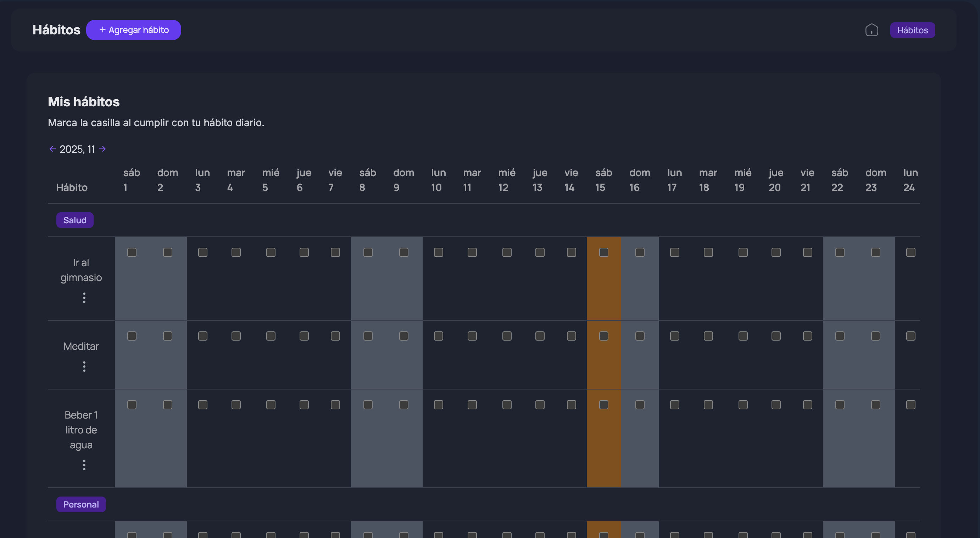Screen dimensions: 980x538
Task: Click plus Agregar hábito button
Action: [x=134, y=30]
